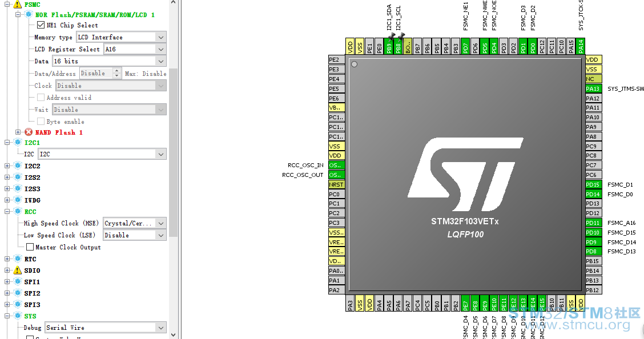Select I2S3 peripheral label
The height and width of the screenshot is (339, 644).
[32, 189]
